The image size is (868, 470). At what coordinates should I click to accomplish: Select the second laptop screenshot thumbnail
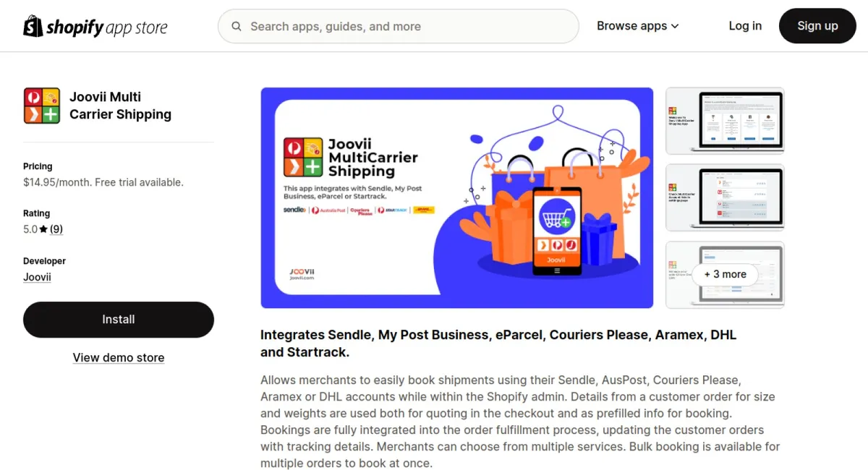725,197
